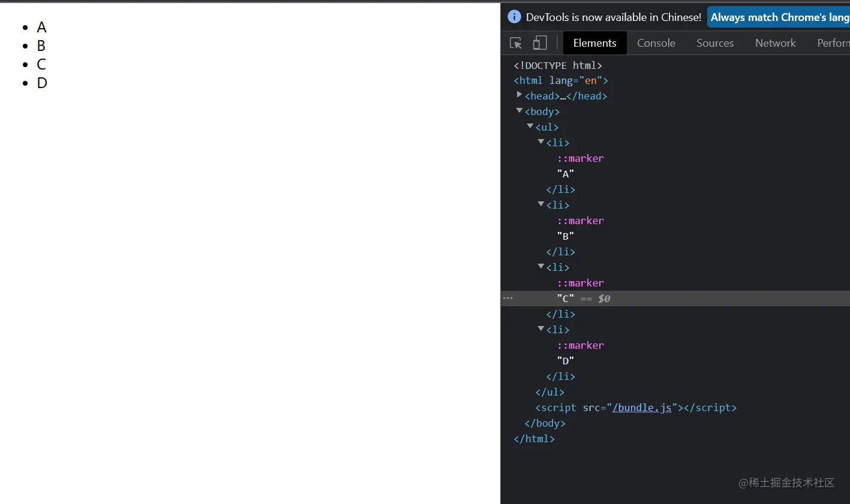Select the "A" text node in DevTools
This screenshot has height=504, width=850.
pos(566,174)
